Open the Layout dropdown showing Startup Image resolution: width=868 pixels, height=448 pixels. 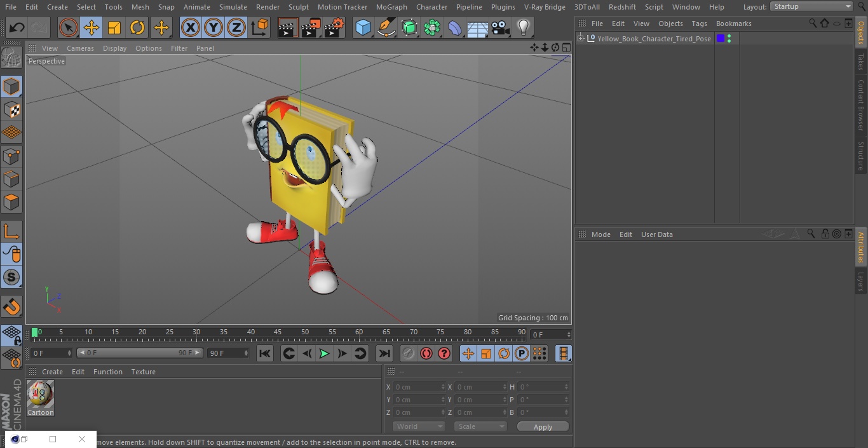pos(812,6)
